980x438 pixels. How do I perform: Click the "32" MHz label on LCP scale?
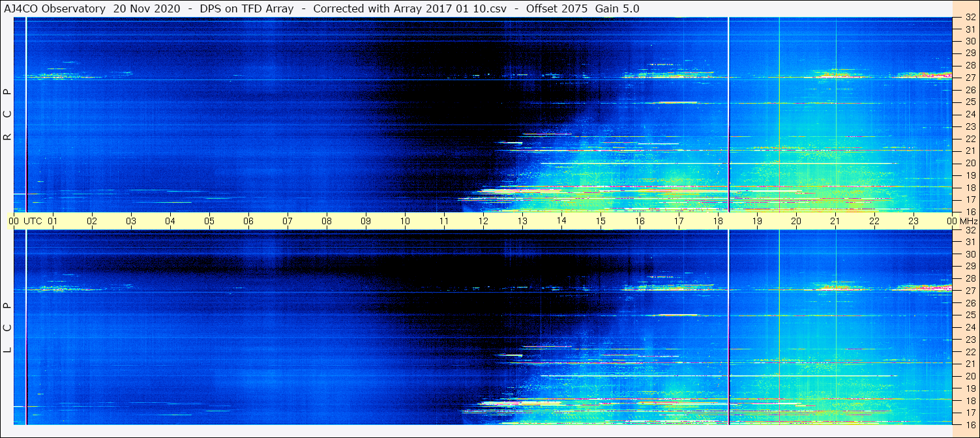[x=970, y=230]
